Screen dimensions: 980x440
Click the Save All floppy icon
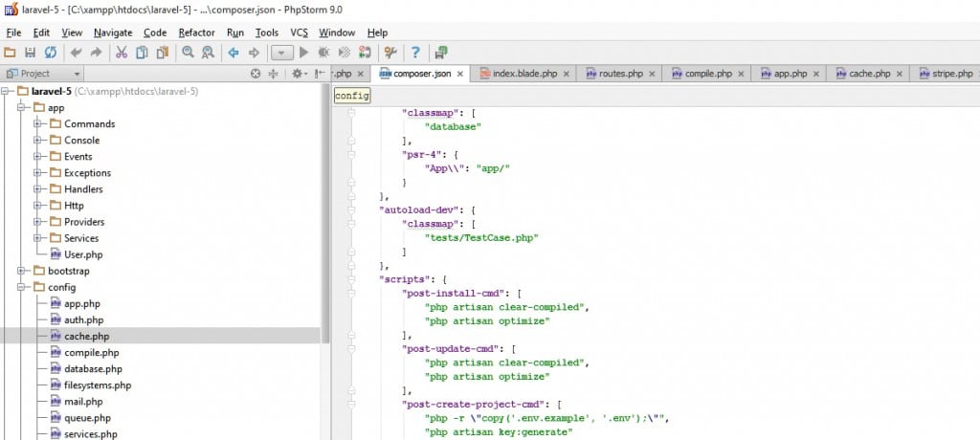coord(30,53)
